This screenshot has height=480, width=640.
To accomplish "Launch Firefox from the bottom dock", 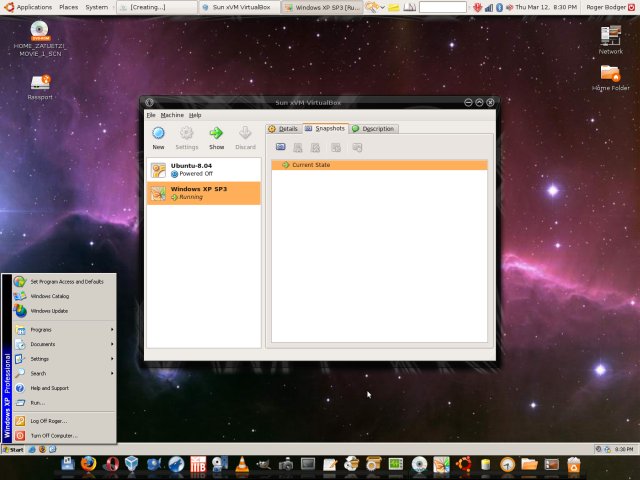I will click(x=89, y=465).
